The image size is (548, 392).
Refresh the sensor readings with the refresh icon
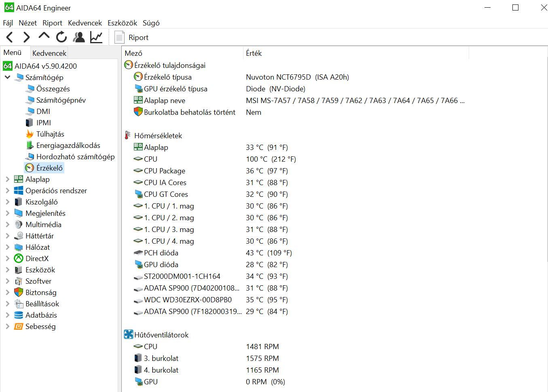coord(61,37)
